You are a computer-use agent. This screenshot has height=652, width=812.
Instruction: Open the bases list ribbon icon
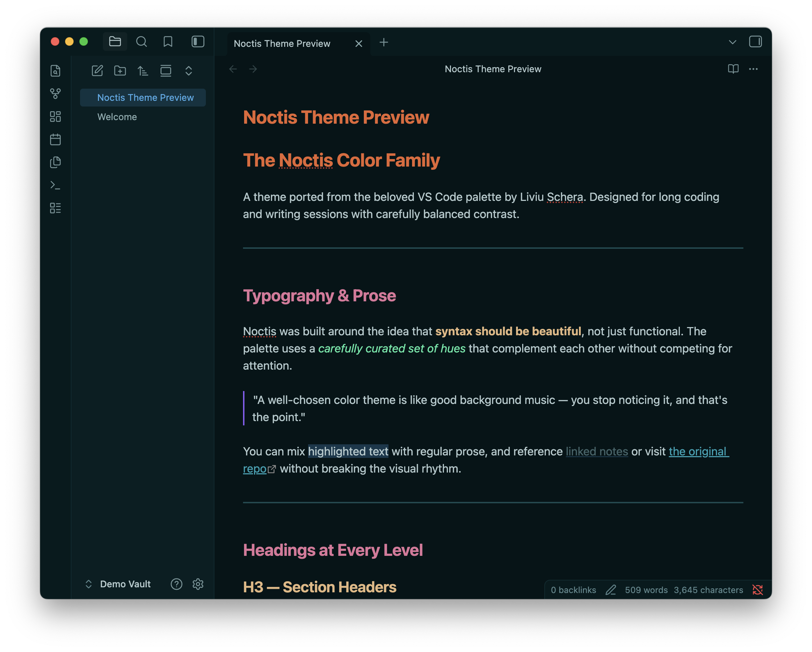(x=55, y=208)
